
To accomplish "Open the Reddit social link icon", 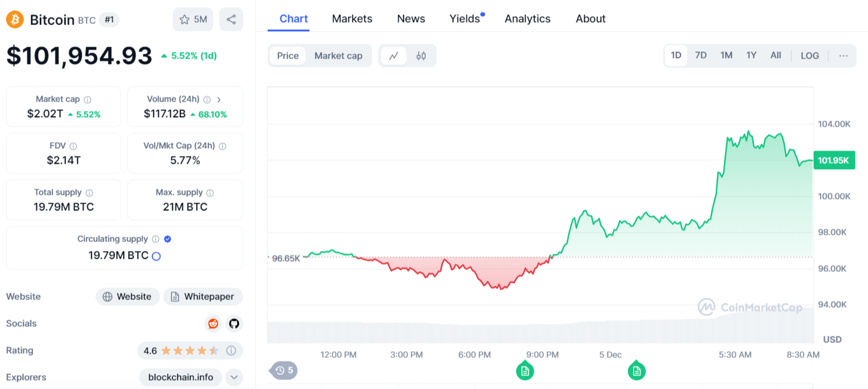I will click(213, 323).
